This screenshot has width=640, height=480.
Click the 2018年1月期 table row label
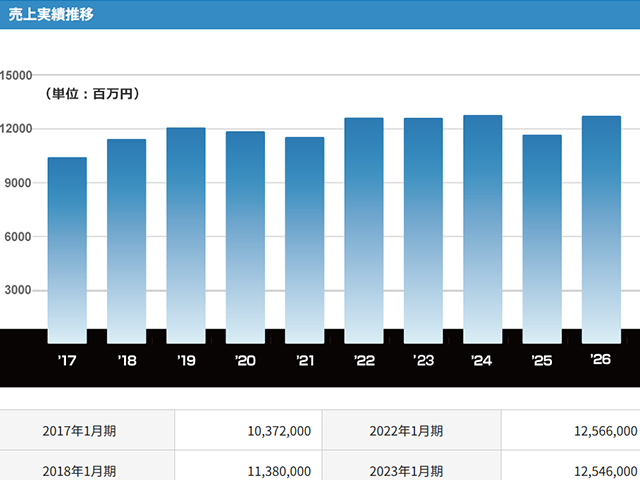[x=80, y=471]
